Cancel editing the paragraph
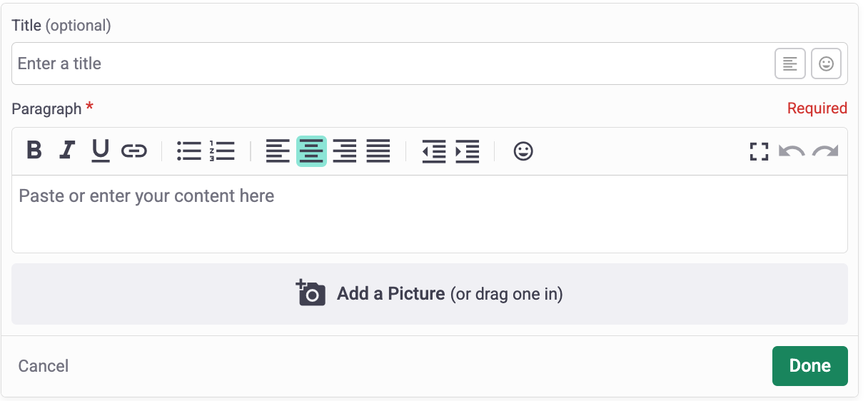The image size is (868, 401). pos(44,366)
